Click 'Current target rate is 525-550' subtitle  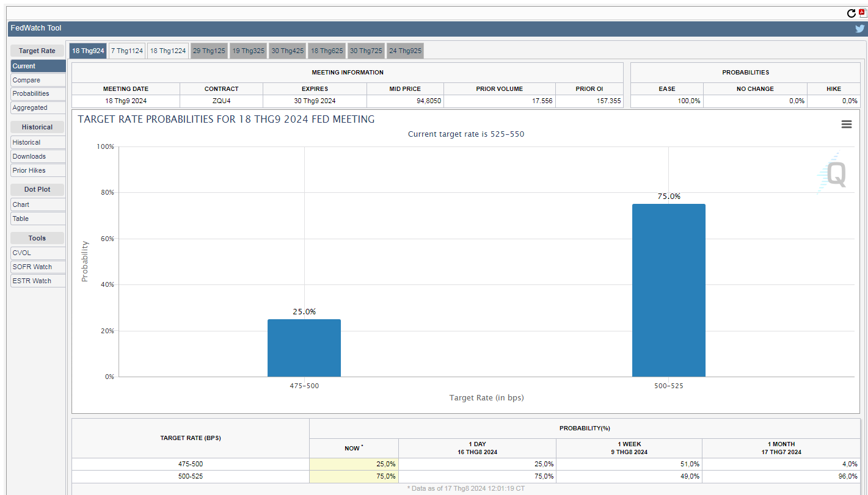[466, 134]
